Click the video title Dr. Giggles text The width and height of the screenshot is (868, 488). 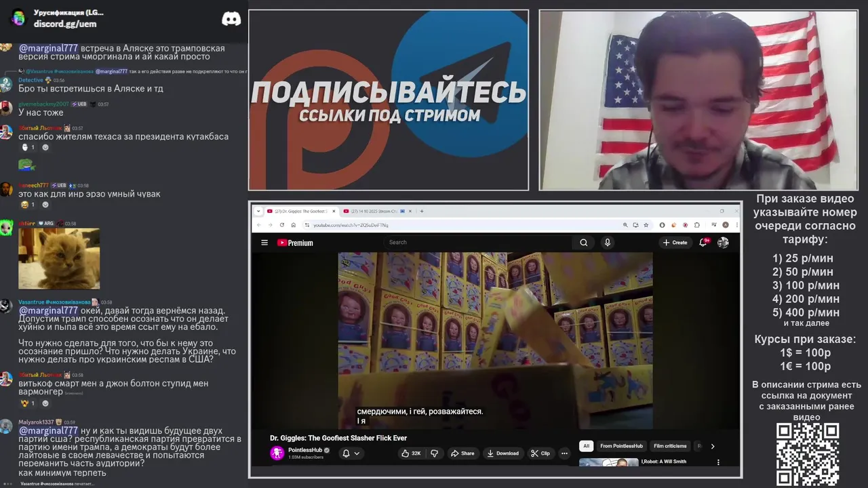pos(338,438)
